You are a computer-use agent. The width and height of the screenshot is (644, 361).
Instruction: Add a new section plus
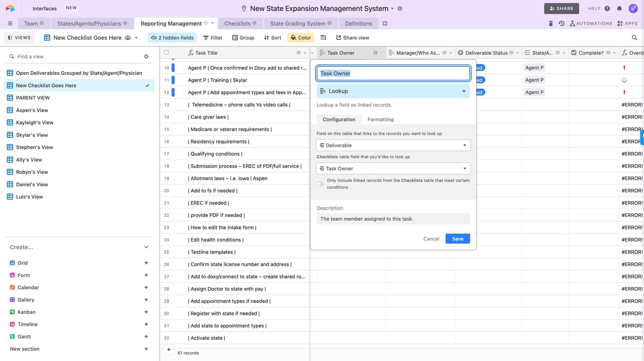pyautogui.click(x=146, y=349)
